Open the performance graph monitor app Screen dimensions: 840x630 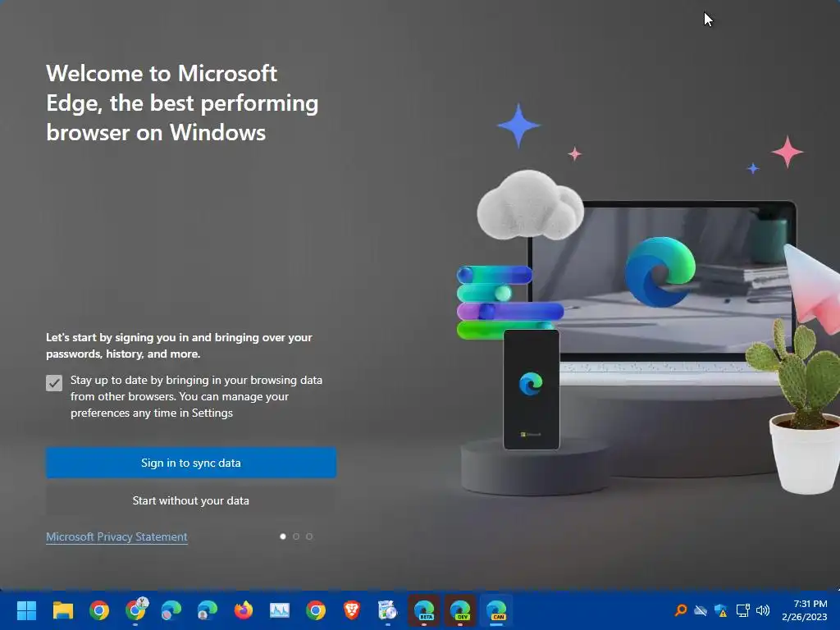click(x=280, y=610)
